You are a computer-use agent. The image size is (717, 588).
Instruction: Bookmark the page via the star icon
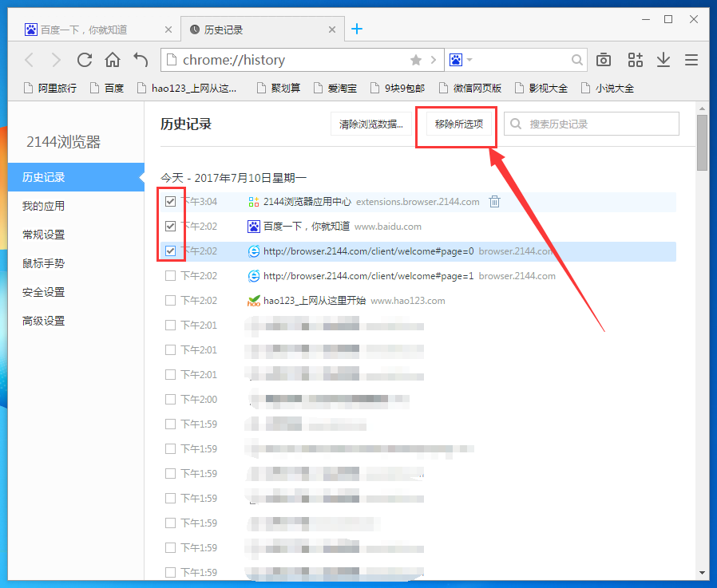(415, 59)
